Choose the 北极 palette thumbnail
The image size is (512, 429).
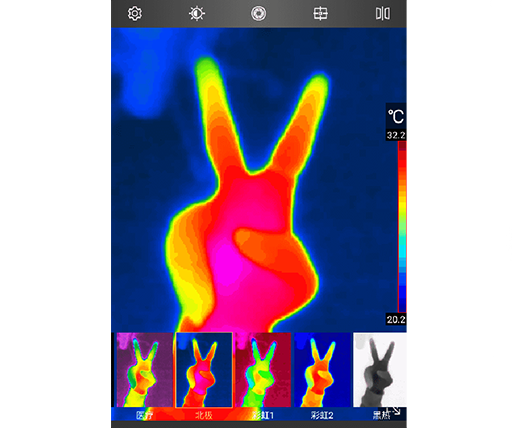204,370
